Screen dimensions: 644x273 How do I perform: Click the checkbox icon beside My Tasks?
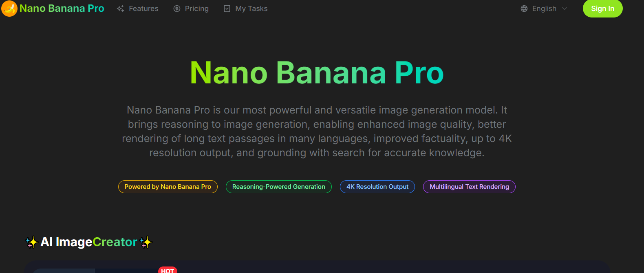227,8
